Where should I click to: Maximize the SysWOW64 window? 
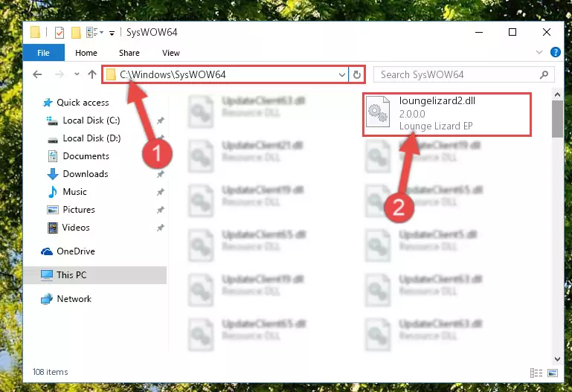(512, 33)
